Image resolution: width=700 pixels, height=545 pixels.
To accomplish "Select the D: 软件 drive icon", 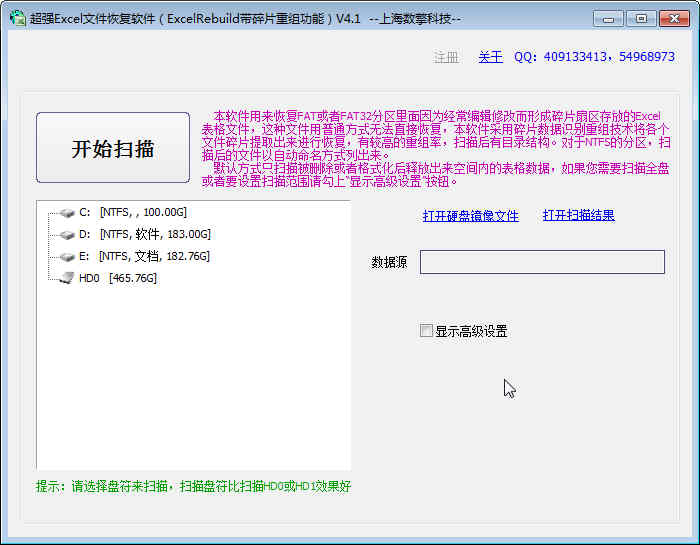I will pos(67,235).
